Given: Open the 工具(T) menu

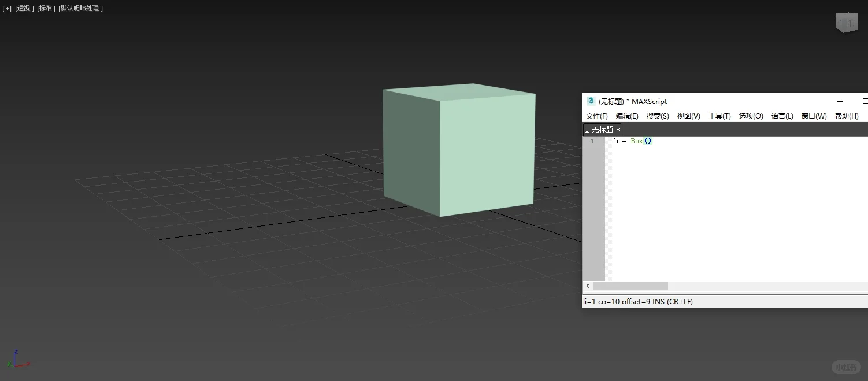Looking at the screenshot, I should click(719, 116).
